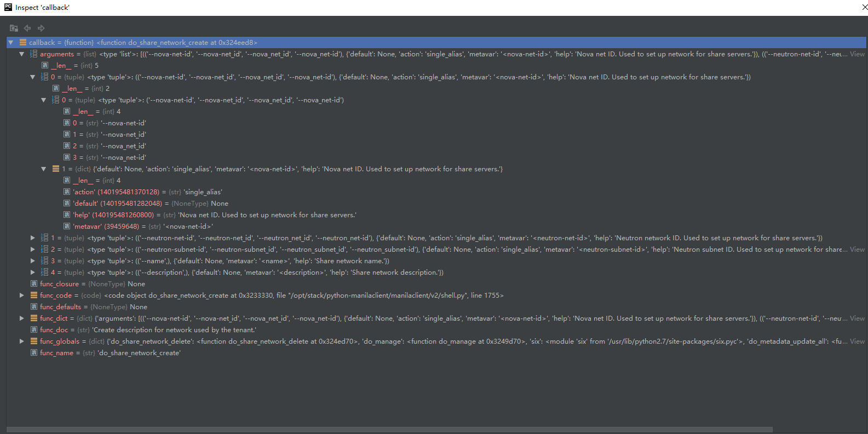Click the icon beside func_closure
This screenshot has width=868, height=434.
click(34, 283)
